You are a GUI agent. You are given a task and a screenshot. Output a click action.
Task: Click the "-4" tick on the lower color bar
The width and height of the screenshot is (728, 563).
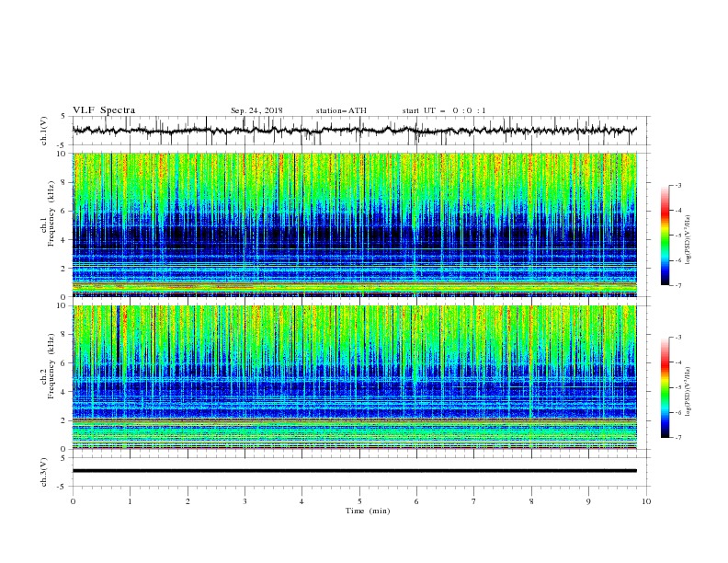[677, 362]
